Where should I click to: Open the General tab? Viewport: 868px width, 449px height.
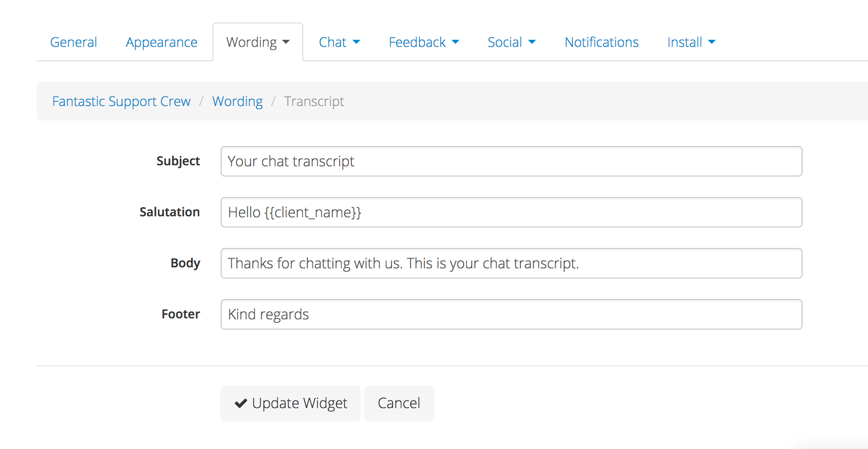(74, 42)
